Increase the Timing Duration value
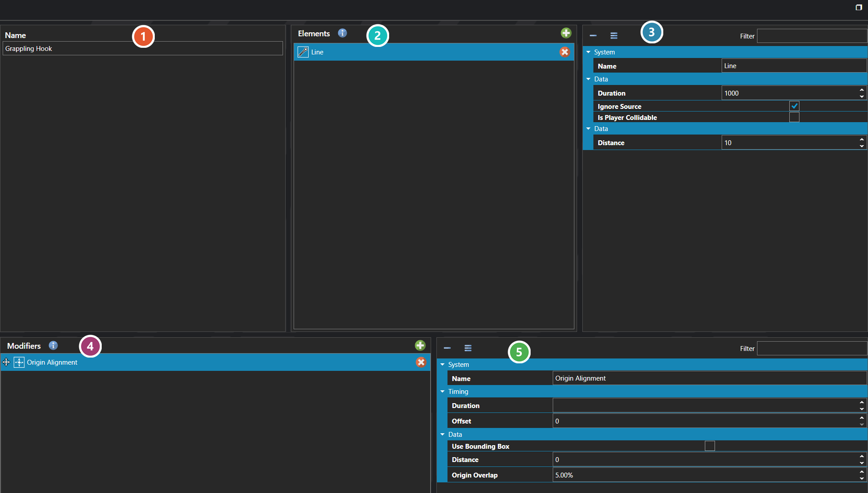This screenshot has width=868, height=493. pyautogui.click(x=862, y=402)
